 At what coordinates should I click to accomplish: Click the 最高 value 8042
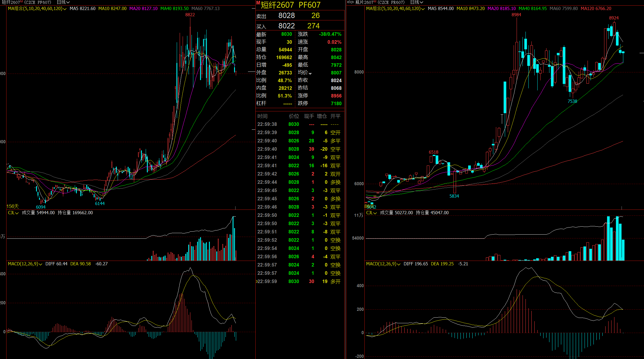[x=336, y=58]
